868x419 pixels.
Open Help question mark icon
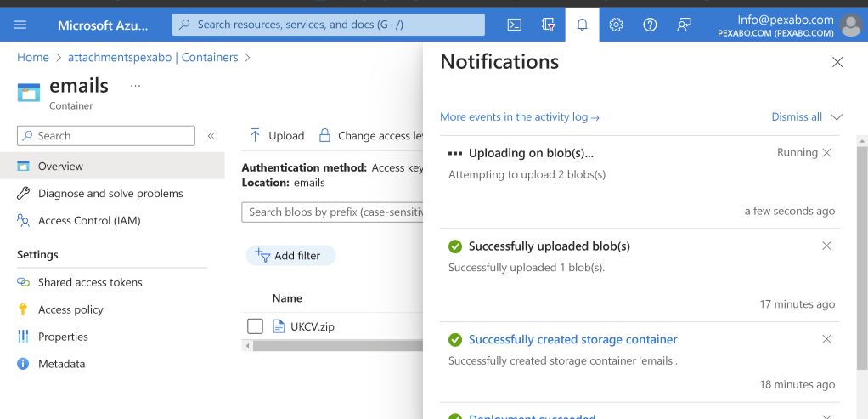pos(650,25)
